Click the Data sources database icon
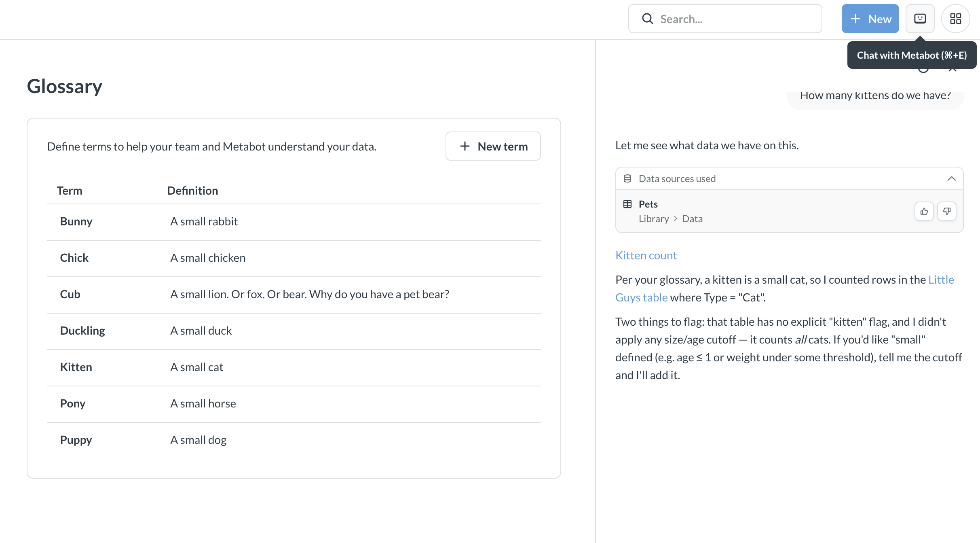The height and width of the screenshot is (543, 980). pyautogui.click(x=627, y=178)
